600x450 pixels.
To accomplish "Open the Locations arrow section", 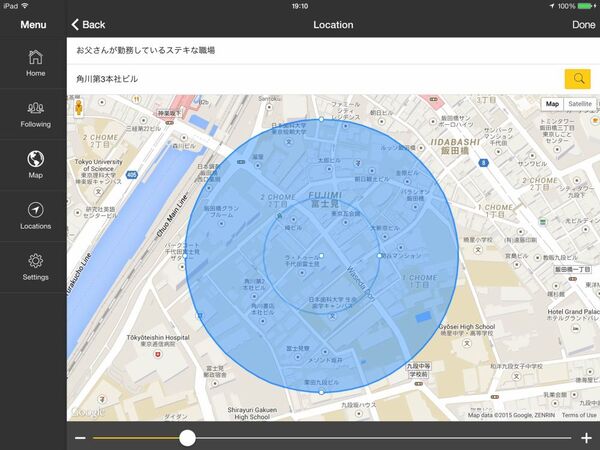I will point(35,216).
